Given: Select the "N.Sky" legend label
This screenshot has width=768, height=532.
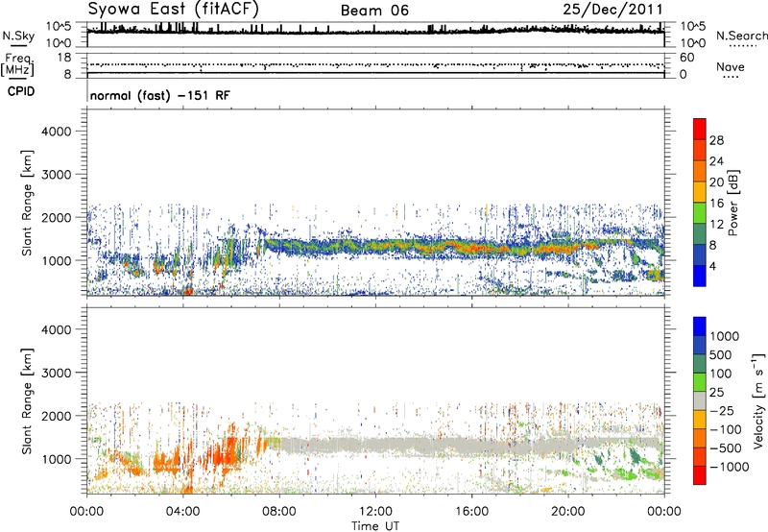Looking at the screenshot, I should click(x=18, y=36).
